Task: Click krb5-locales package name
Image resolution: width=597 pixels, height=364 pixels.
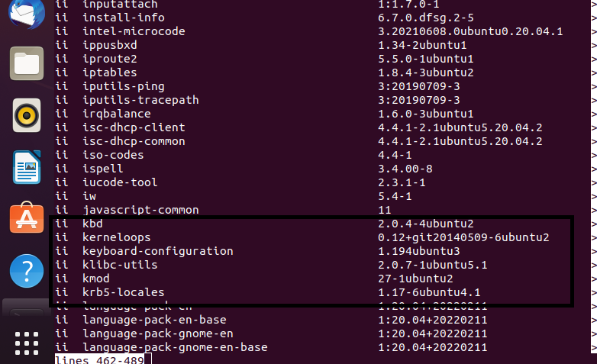Action: (x=124, y=292)
